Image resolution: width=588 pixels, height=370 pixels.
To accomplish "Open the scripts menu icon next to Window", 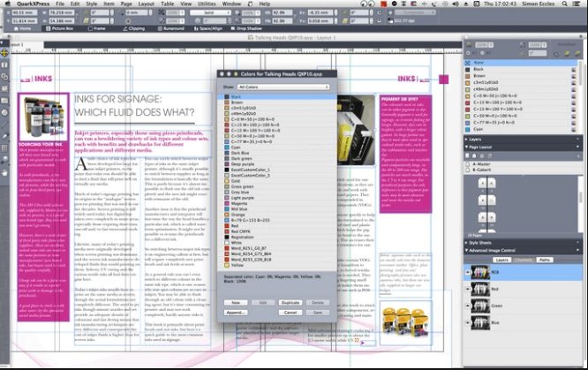I will click(x=250, y=4).
